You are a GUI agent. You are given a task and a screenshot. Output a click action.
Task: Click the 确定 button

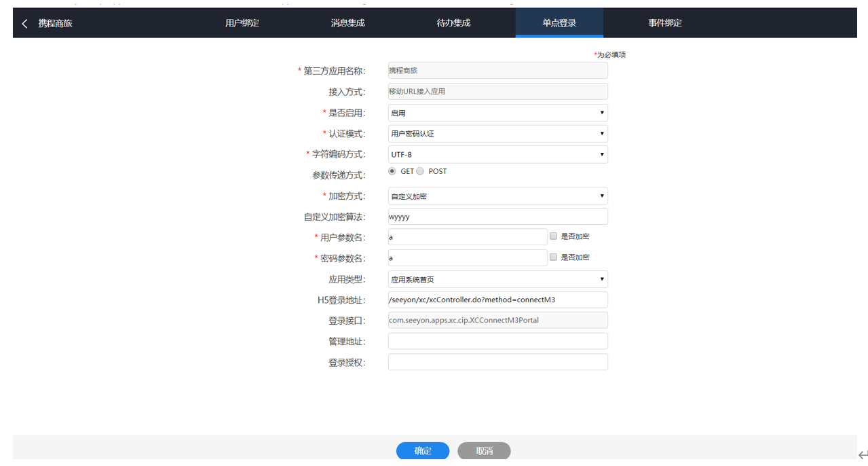pos(423,451)
